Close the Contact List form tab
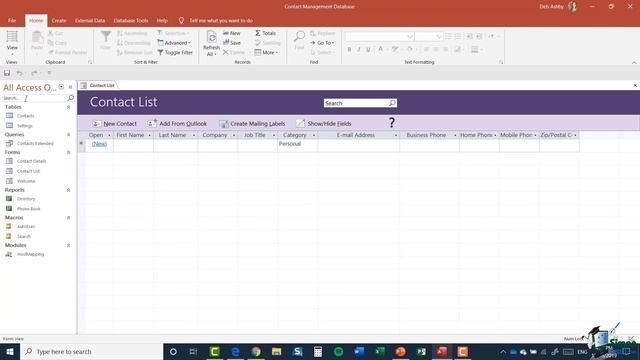The width and height of the screenshot is (640, 360). [635, 85]
